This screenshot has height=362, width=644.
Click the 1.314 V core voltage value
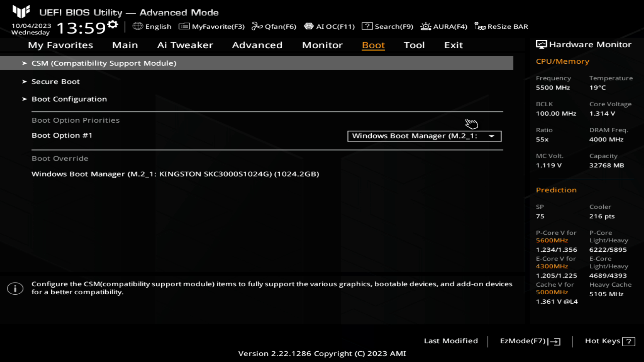(602, 114)
